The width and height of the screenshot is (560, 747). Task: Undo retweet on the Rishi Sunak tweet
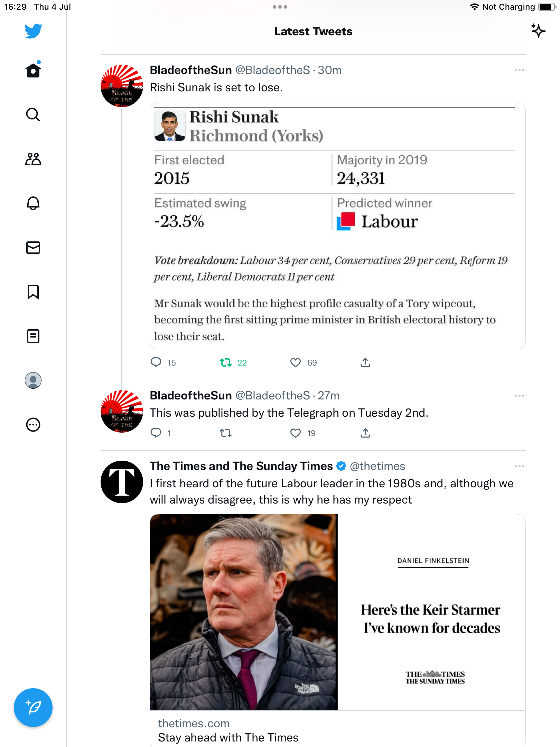point(226,362)
